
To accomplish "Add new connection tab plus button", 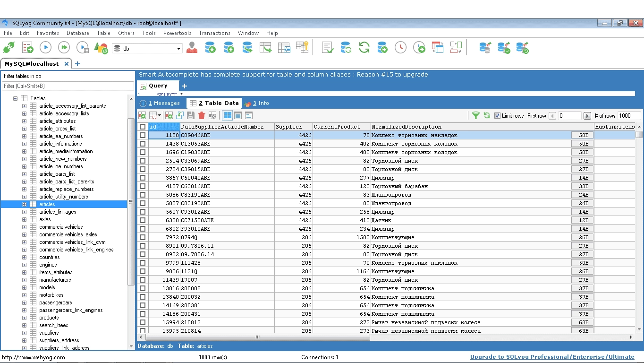I will click(x=77, y=64).
